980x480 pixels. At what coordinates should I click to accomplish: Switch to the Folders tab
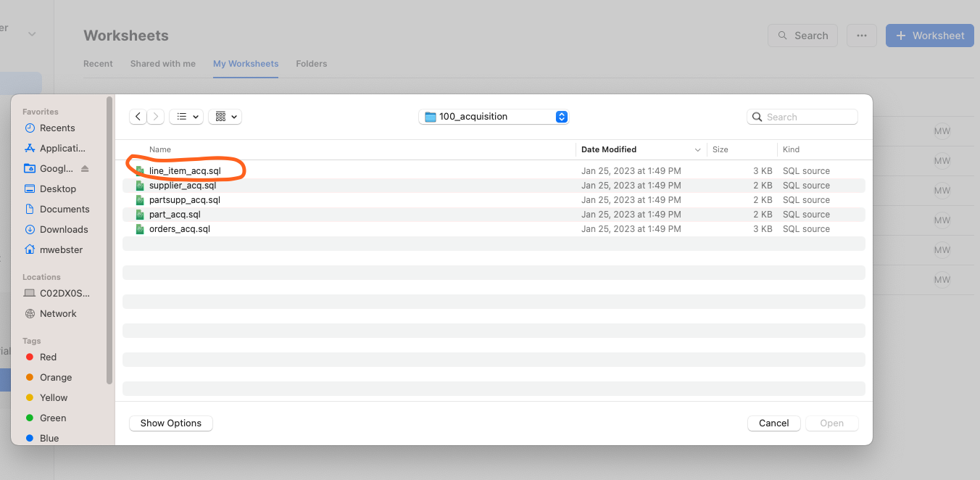pyautogui.click(x=312, y=64)
